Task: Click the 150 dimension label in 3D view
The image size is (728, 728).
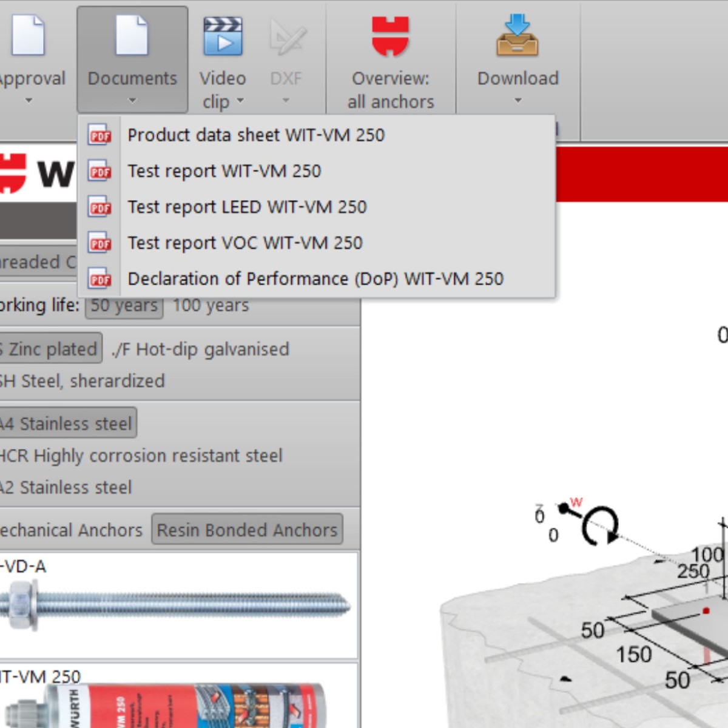Action: 634,655
